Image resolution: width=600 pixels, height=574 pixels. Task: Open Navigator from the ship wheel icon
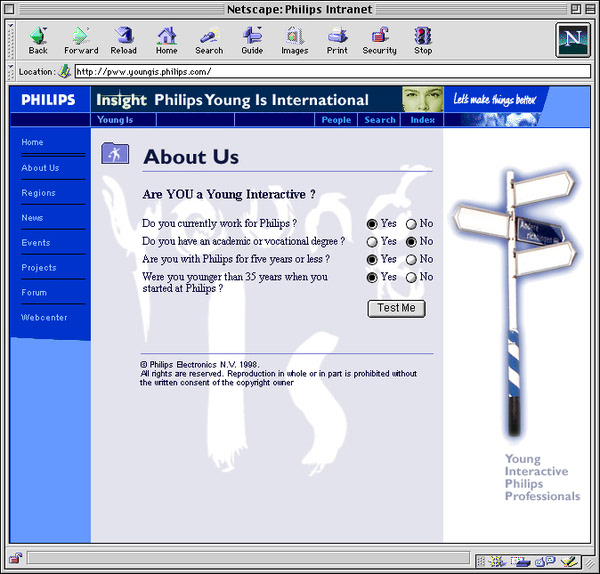coord(496,561)
